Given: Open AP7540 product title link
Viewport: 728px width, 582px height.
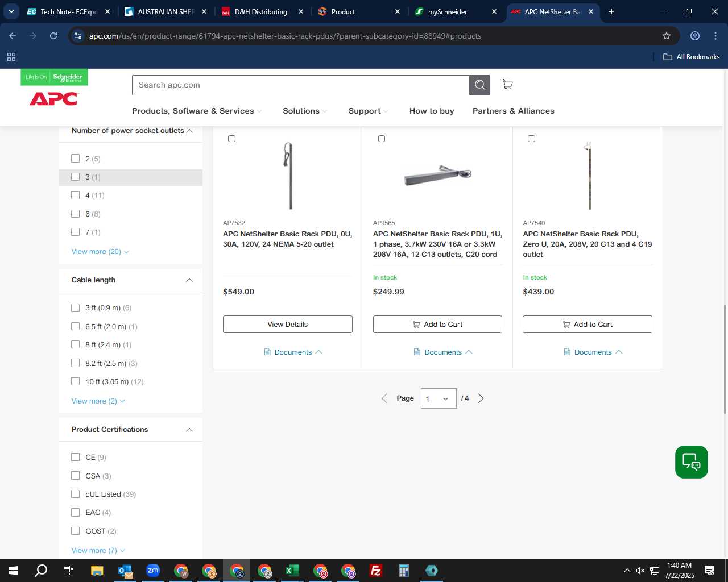Looking at the screenshot, I should click(x=588, y=244).
